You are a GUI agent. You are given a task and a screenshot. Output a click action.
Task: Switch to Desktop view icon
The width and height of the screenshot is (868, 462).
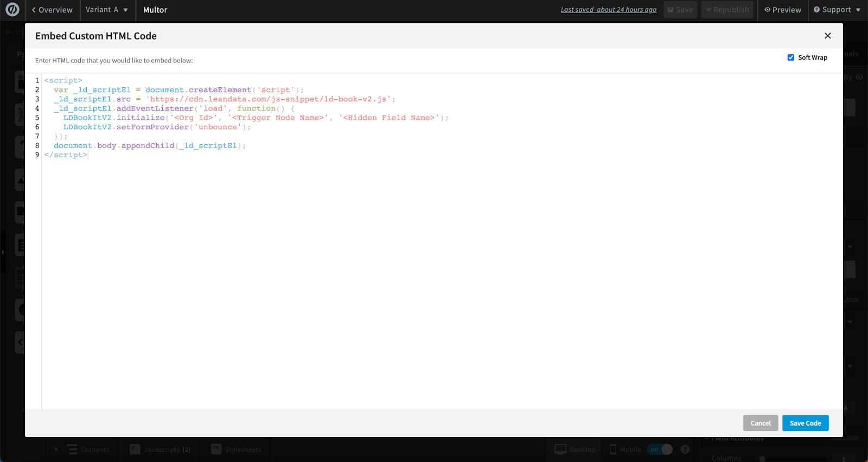560,450
